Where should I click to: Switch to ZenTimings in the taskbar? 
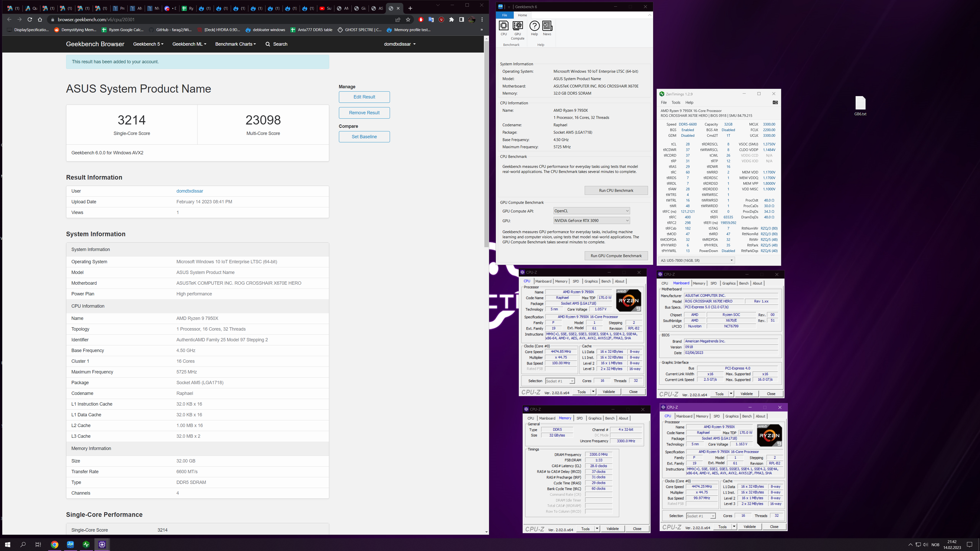coord(86,545)
